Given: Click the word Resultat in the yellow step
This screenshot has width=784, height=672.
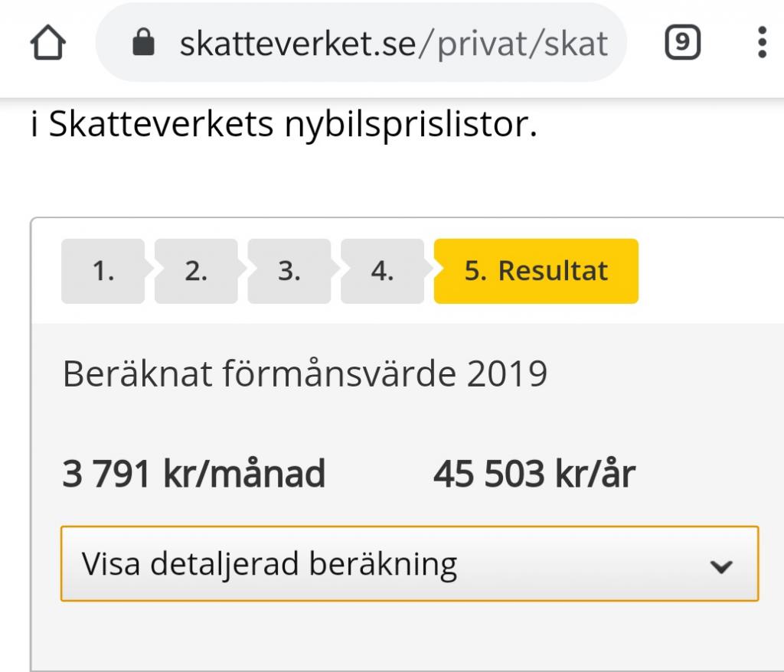Looking at the screenshot, I should [x=553, y=271].
